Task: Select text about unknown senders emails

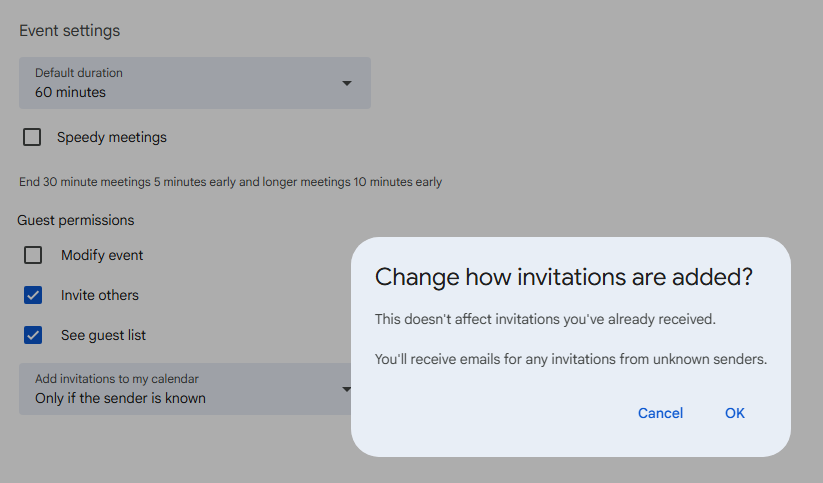Action: coord(571,359)
